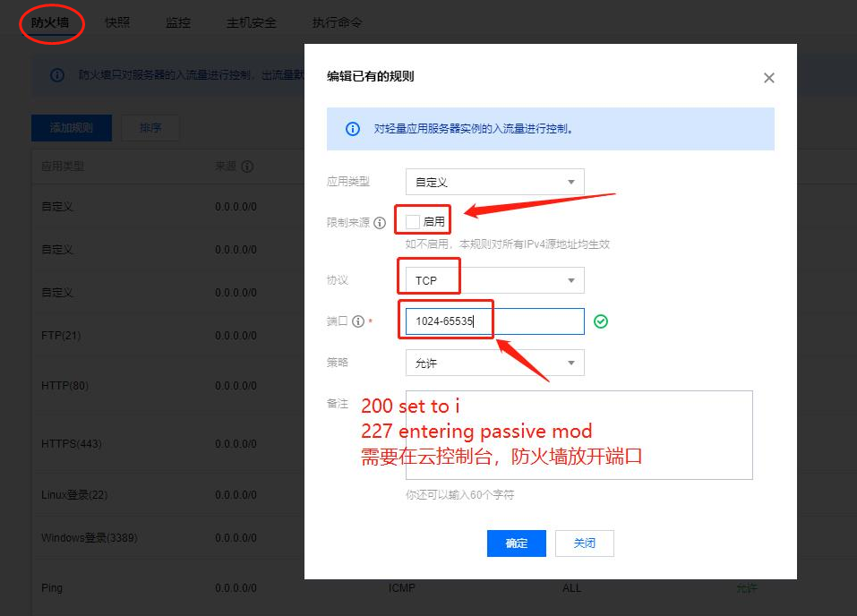
Task: Click the 添加规则 button on the firewall page
Action: coord(72,128)
